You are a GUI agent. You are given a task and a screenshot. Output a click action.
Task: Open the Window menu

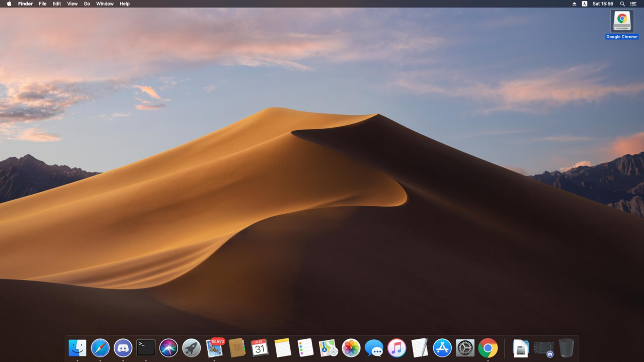(x=105, y=4)
